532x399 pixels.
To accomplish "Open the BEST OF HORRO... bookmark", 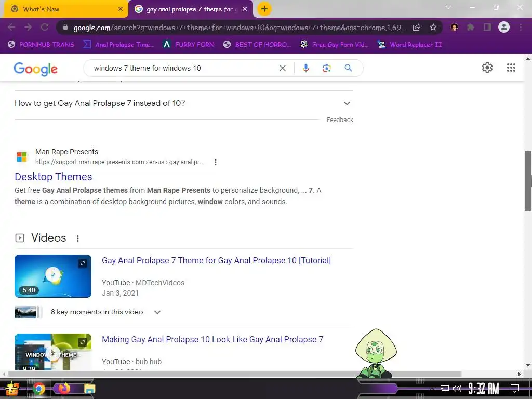I will pyautogui.click(x=257, y=45).
